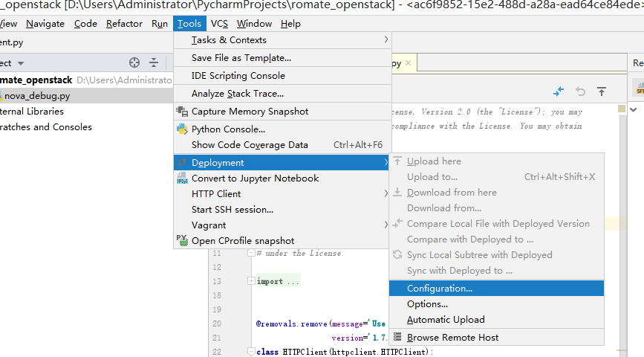Open the Navigate menu
644x357 pixels.
point(45,24)
